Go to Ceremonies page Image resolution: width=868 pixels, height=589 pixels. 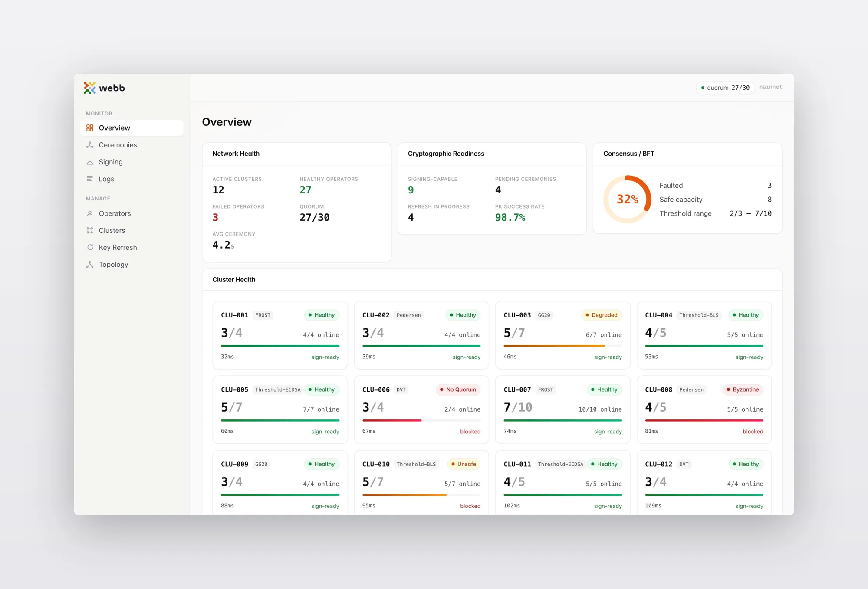coord(132,145)
